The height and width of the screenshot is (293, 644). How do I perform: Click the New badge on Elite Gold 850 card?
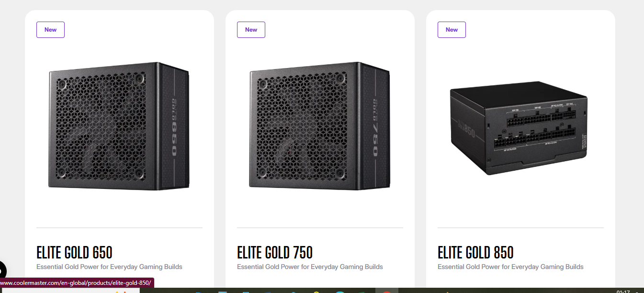[x=452, y=30]
